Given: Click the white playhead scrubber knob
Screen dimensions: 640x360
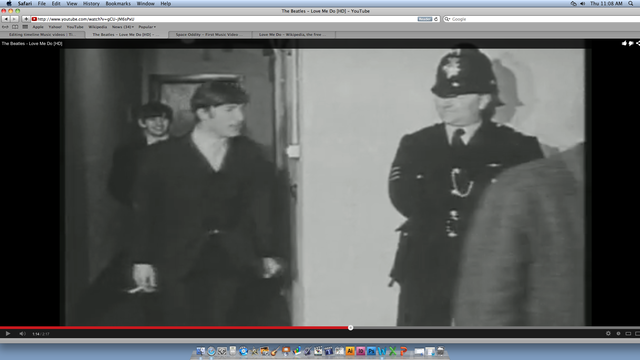Looking at the screenshot, I should [350, 328].
